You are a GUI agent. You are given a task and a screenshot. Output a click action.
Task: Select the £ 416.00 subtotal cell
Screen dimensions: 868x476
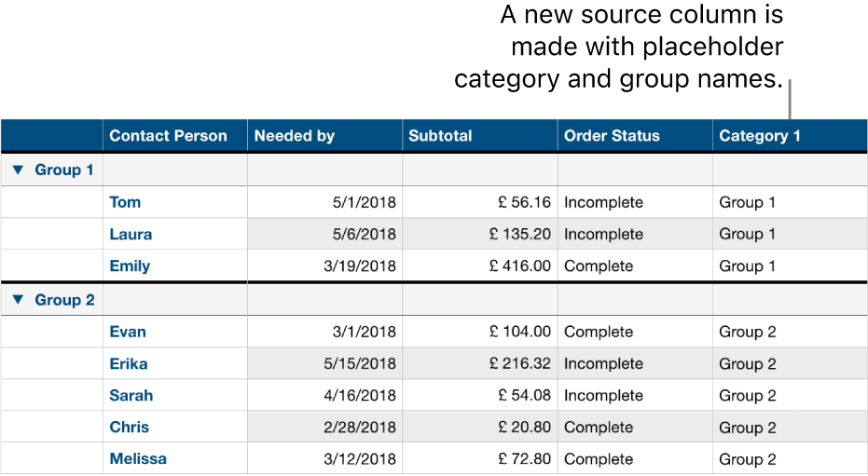(520, 265)
